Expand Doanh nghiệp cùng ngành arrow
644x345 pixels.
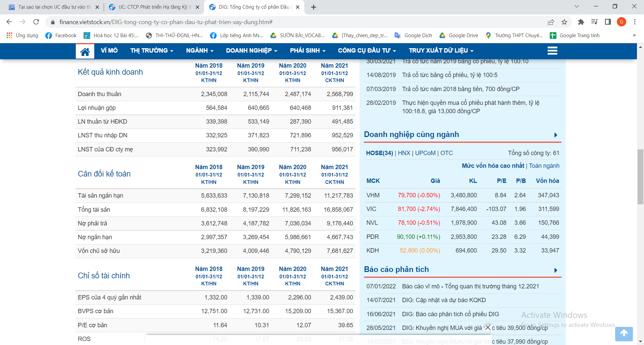coord(556,135)
